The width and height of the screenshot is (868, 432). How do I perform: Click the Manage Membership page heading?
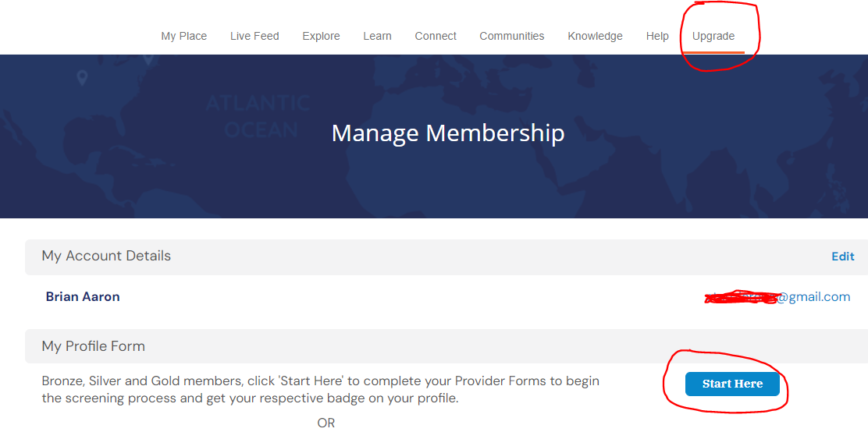(448, 133)
